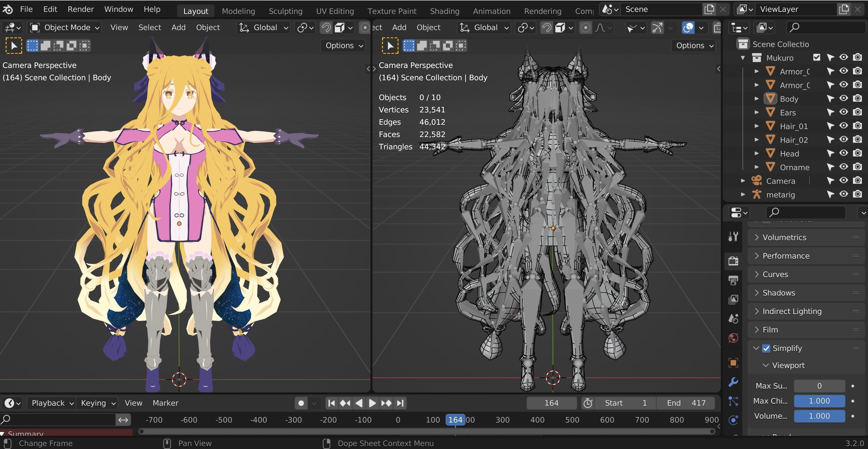Jump to the first frame
Viewport: 868px width, 449px height.
[x=331, y=403]
